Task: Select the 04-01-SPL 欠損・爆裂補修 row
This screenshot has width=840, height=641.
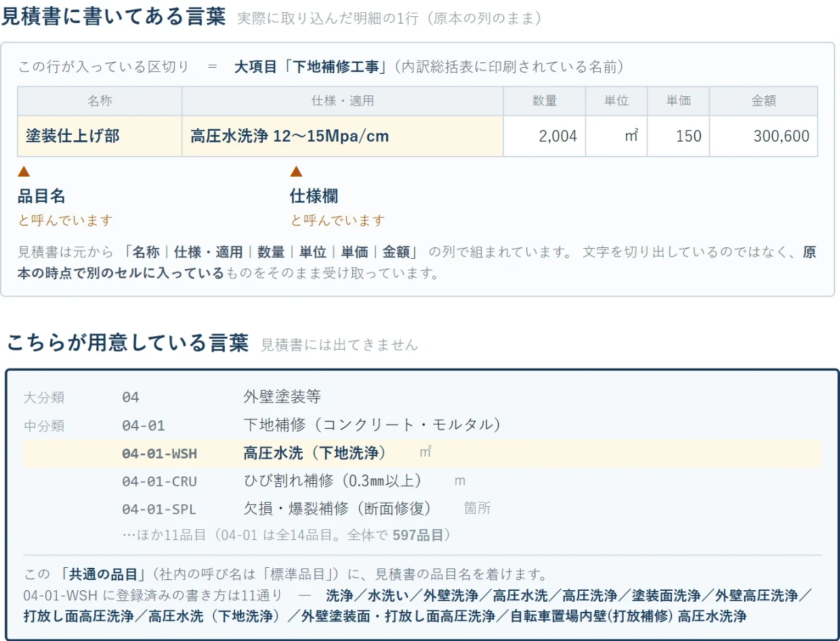Action: 422,508
